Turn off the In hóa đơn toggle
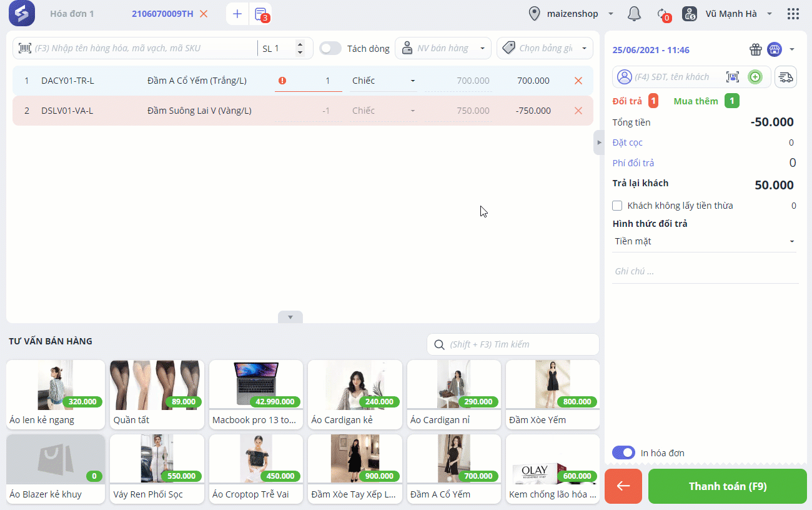Screen dimensions: 812x510 pyautogui.click(x=623, y=452)
